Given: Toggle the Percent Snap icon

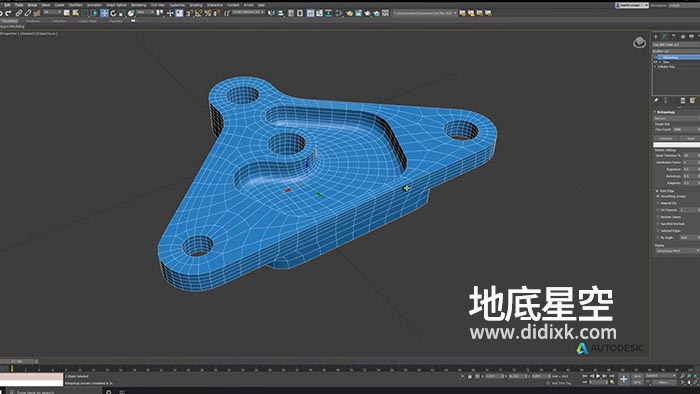Looking at the screenshot, I should click(208, 13).
